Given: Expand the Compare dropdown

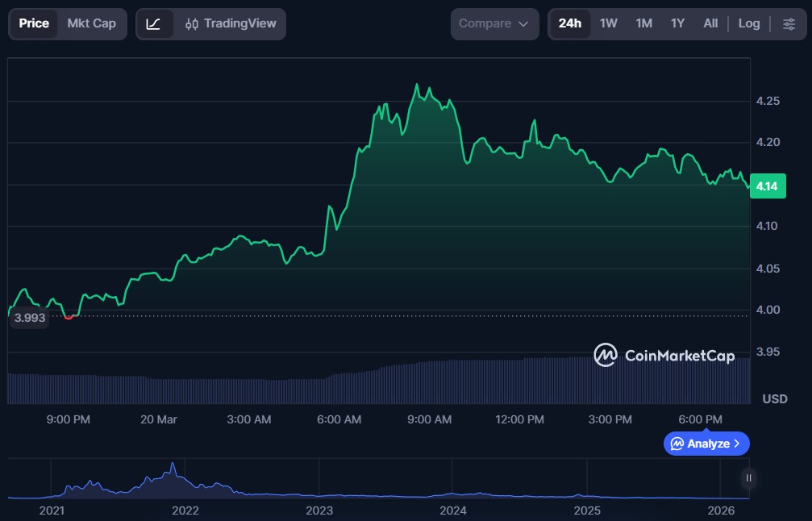Looking at the screenshot, I should pos(494,23).
